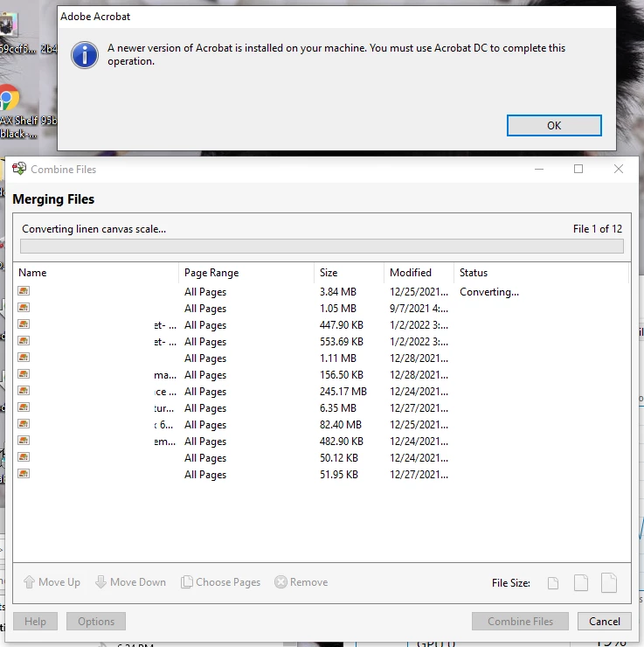Click the '6.35 MB' size cell
Viewport: 644px width, 647px height.
click(x=338, y=408)
